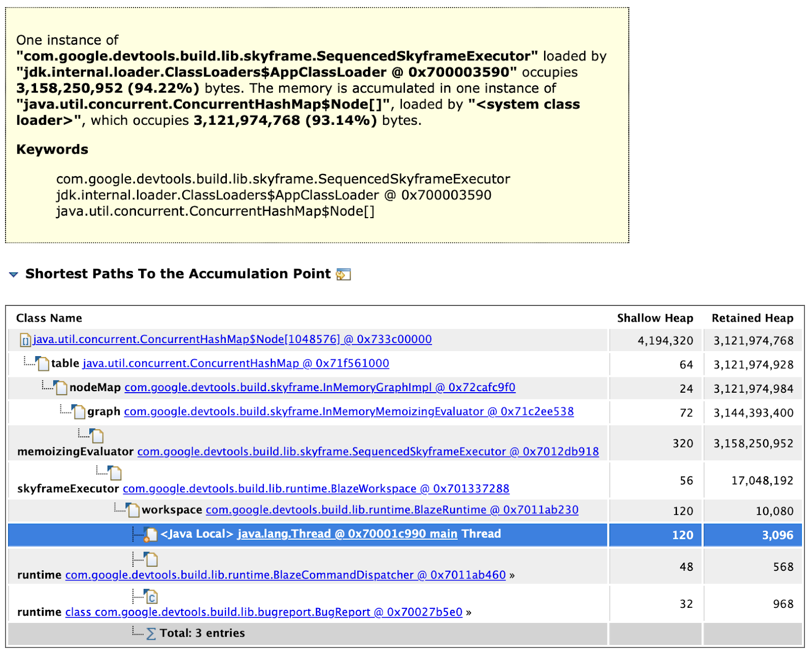
Task: Click the icon beside Shortest Paths heading
Action: (x=344, y=274)
